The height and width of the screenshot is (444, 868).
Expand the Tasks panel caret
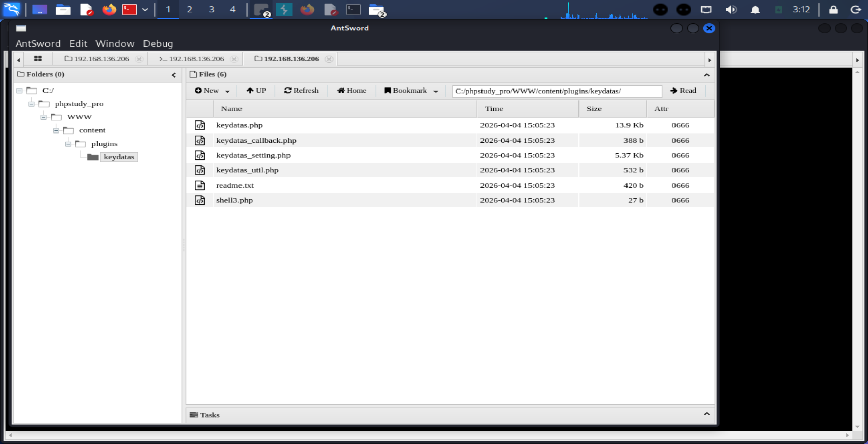point(707,414)
